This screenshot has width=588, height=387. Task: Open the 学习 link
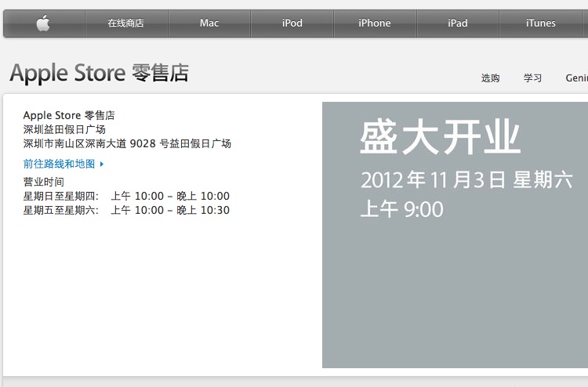click(533, 78)
